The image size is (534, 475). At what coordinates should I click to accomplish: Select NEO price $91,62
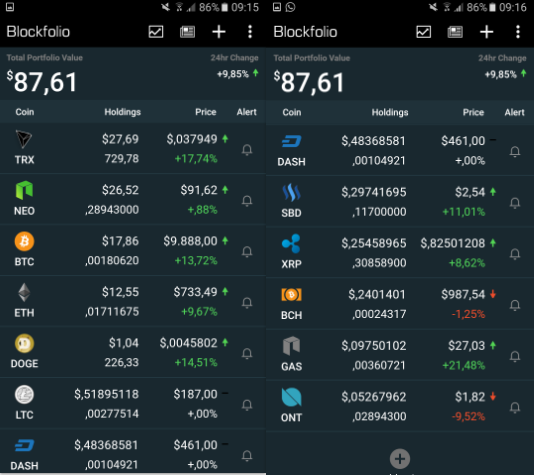(x=199, y=190)
